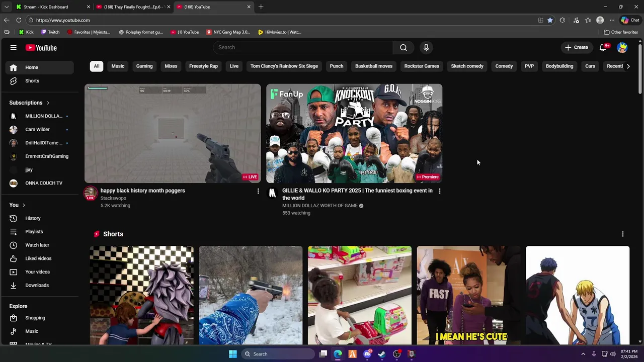The height and width of the screenshot is (362, 644).
Task: Select the All filter chip
Action: click(x=97, y=66)
